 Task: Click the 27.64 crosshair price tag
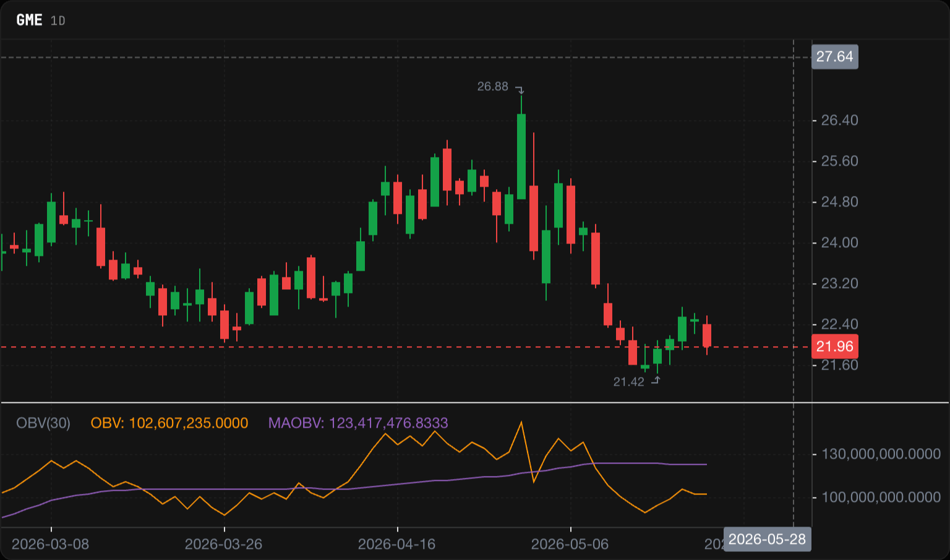[x=834, y=57]
